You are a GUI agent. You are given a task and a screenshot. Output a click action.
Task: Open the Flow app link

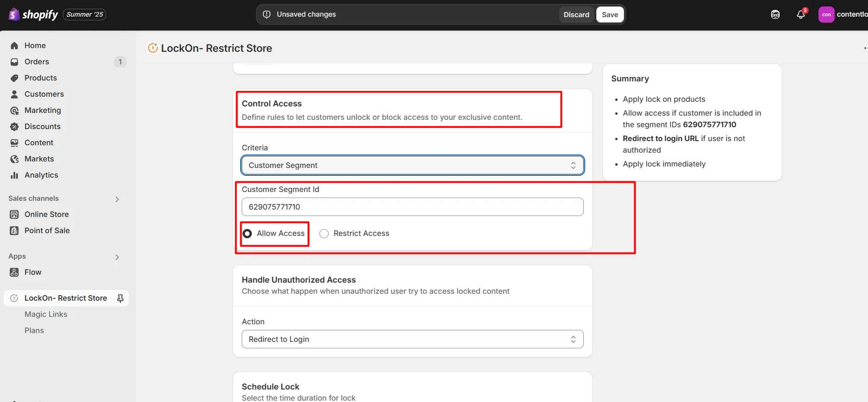(x=33, y=272)
